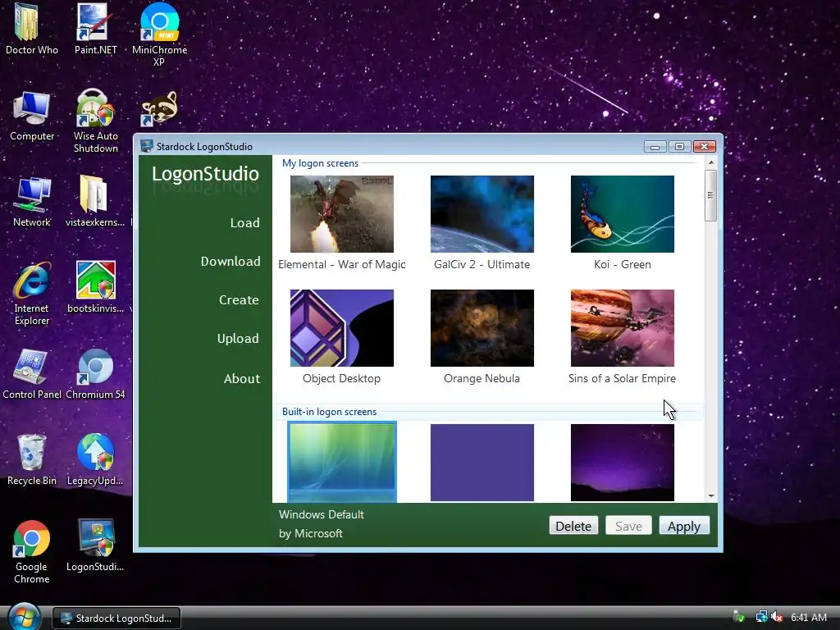Select the LegacyUpdate desktop icon
Viewport: 840px width, 630px height.
pos(95,460)
